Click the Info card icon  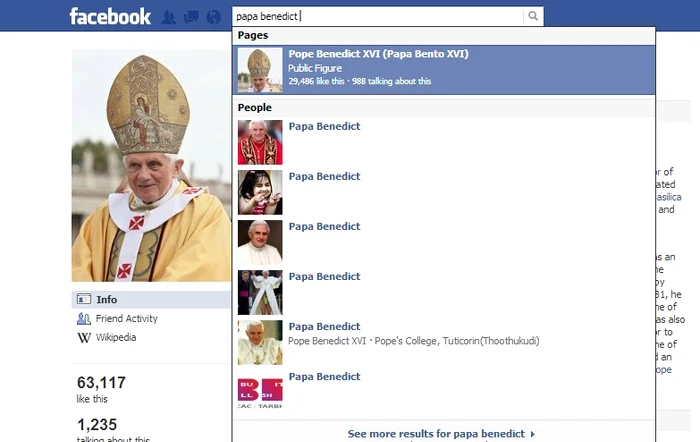coord(84,299)
